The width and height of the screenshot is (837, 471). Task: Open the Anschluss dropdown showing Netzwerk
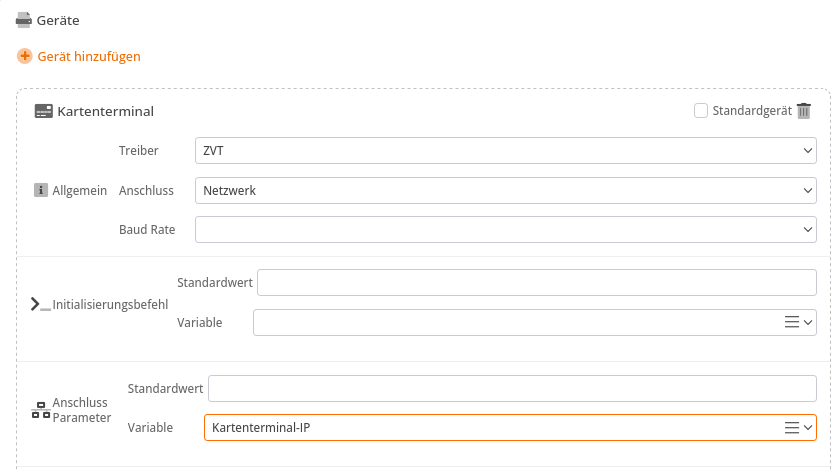pos(506,191)
